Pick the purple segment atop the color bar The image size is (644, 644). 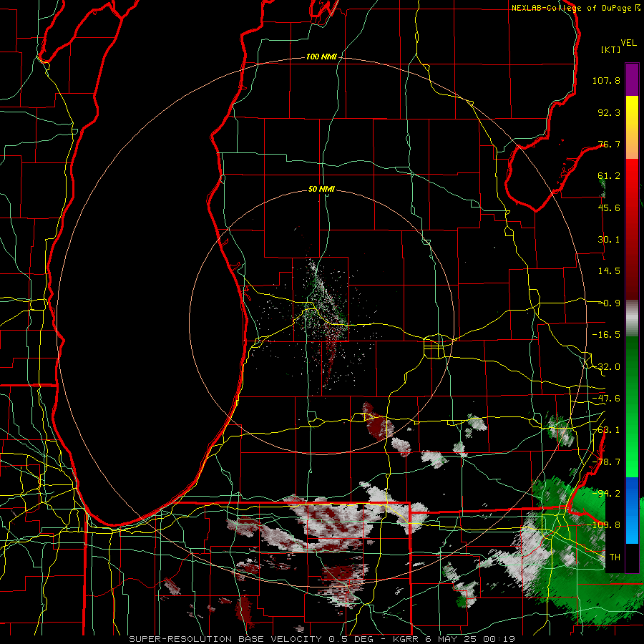(632, 79)
